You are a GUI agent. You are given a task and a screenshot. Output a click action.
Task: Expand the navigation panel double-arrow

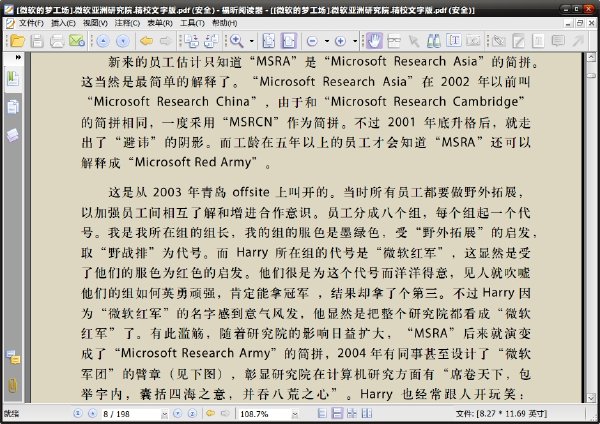[x=18, y=57]
